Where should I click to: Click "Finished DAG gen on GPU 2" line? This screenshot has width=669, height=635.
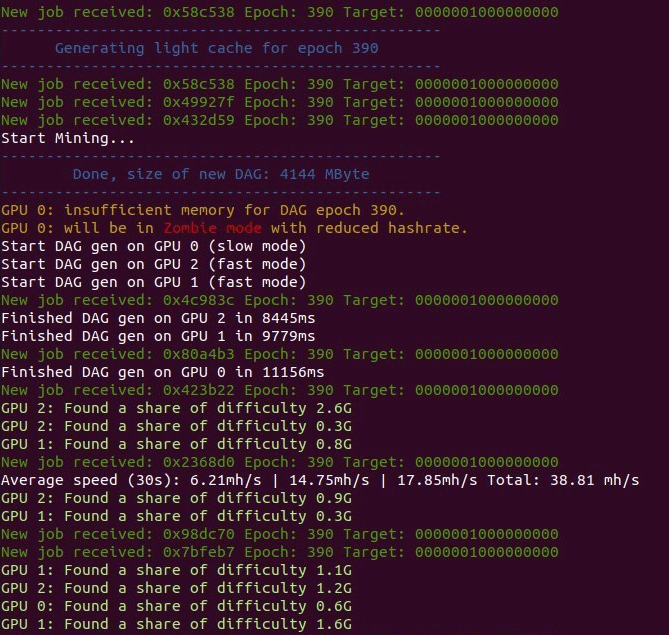tap(158, 318)
